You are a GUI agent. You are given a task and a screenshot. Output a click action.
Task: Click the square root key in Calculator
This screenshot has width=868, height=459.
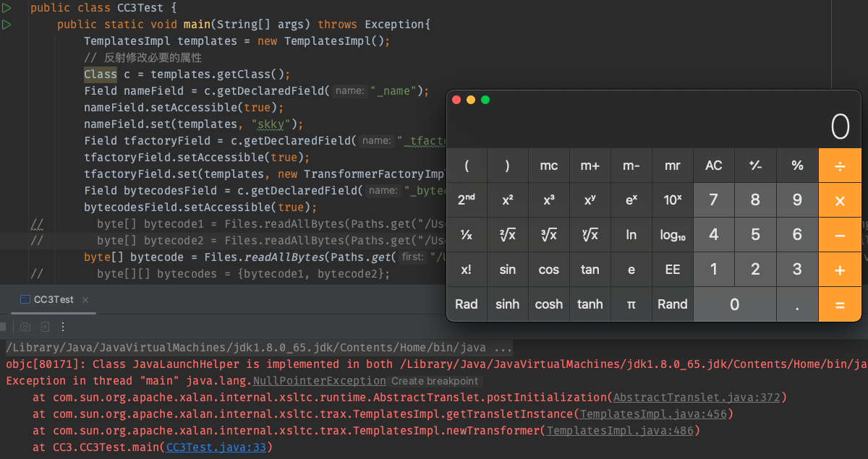point(508,235)
